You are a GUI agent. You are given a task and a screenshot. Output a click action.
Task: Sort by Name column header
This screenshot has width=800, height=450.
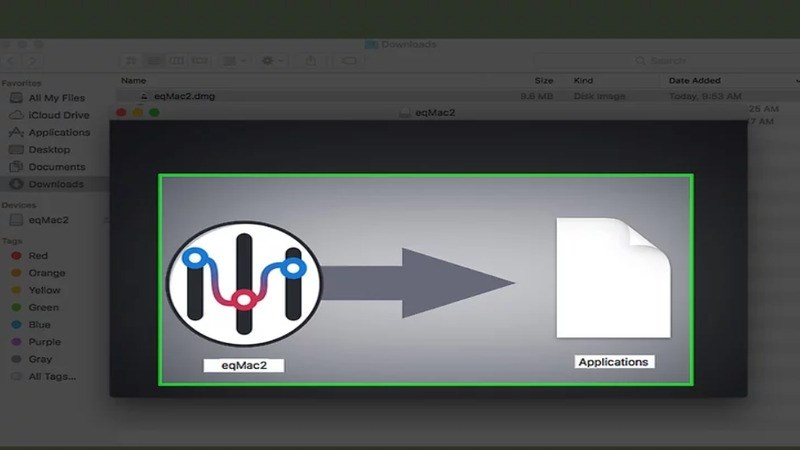134,81
